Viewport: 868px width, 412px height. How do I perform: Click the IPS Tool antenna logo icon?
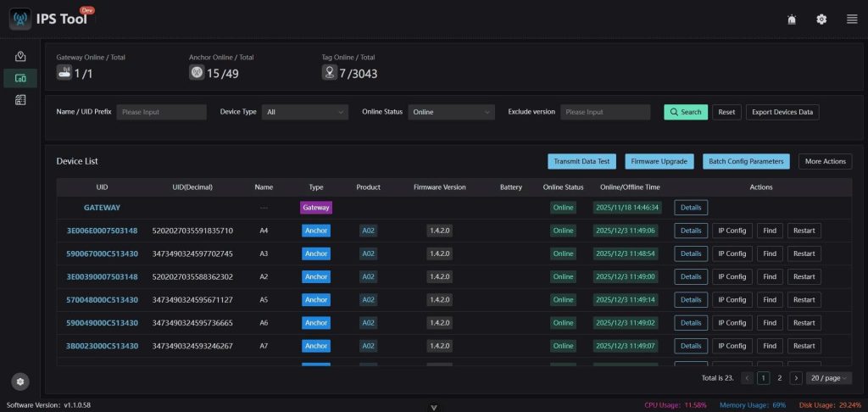(x=20, y=19)
